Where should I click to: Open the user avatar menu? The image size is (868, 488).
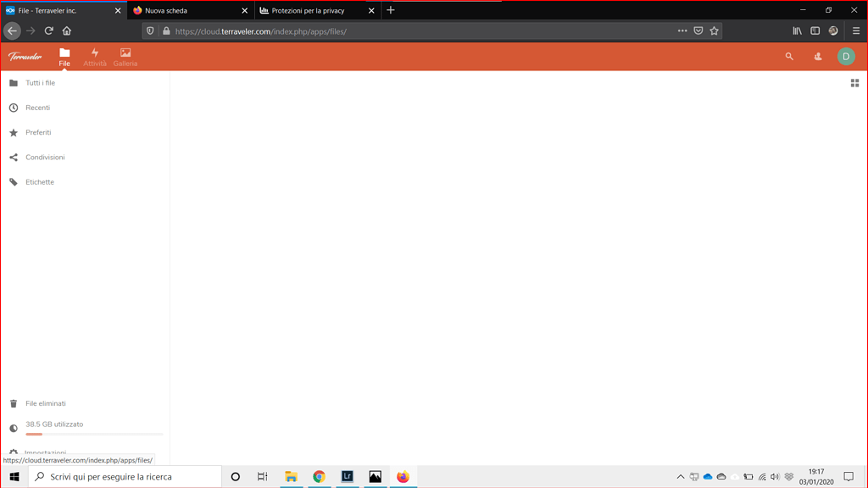point(845,56)
